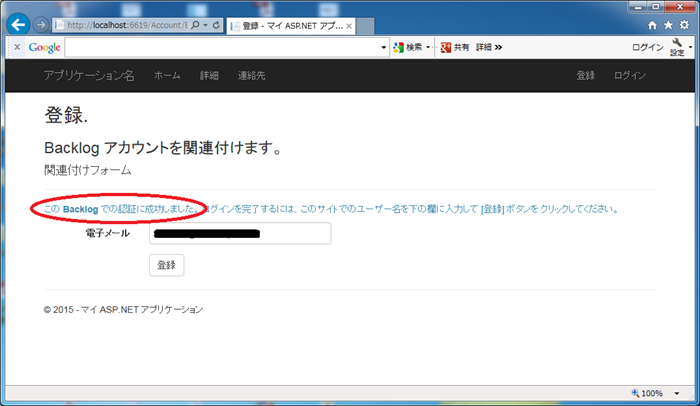Click Google toolbar ログイン link
The width and height of the screenshot is (700, 406).
pyautogui.click(x=647, y=47)
